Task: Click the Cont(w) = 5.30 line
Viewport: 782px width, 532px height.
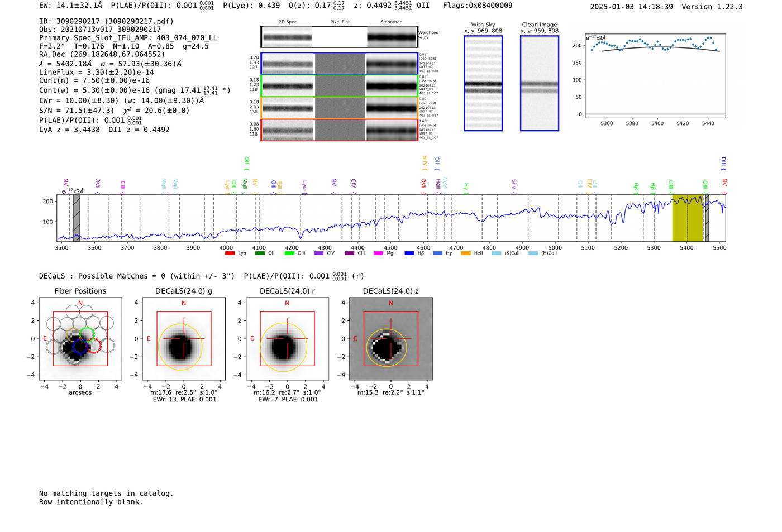Action: pyautogui.click(x=135, y=90)
